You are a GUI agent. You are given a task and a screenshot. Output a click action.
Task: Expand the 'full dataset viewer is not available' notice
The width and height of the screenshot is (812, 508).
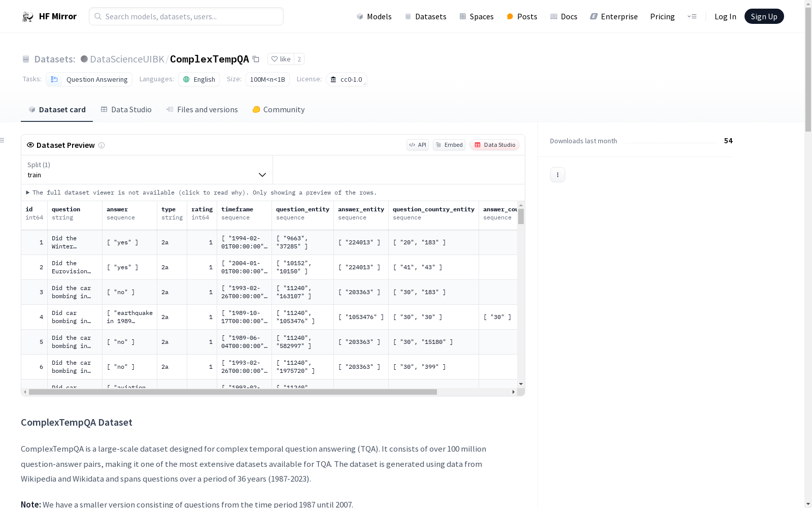(201, 193)
